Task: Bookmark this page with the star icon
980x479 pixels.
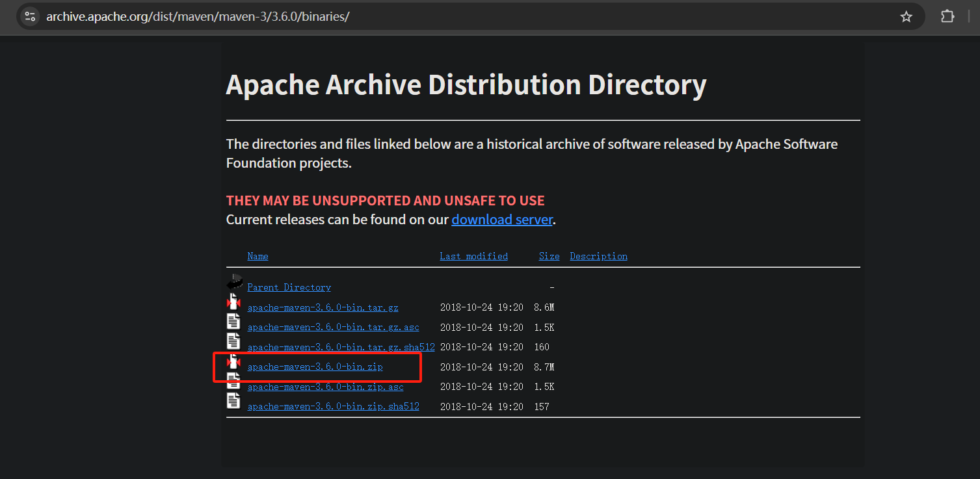Action: [906, 16]
